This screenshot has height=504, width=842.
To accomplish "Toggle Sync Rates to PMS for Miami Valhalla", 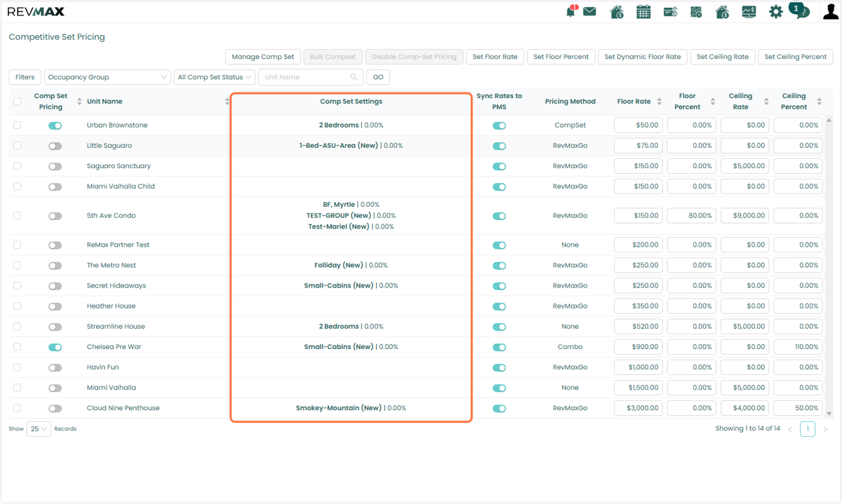I will 499,388.
